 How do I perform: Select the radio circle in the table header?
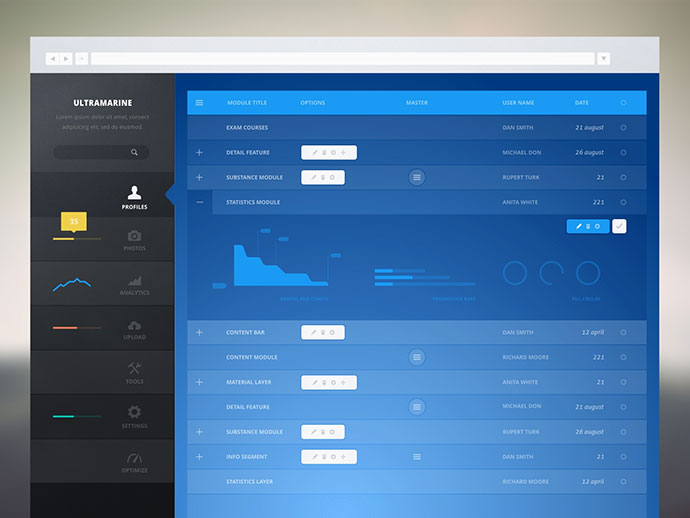pyautogui.click(x=623, y=103)
